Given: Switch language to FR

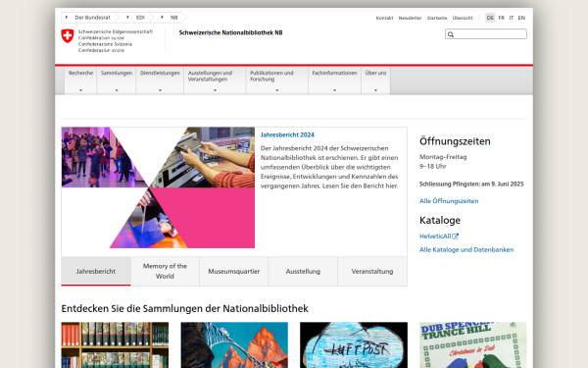Looking at the screenshot, I should point(502,18).
